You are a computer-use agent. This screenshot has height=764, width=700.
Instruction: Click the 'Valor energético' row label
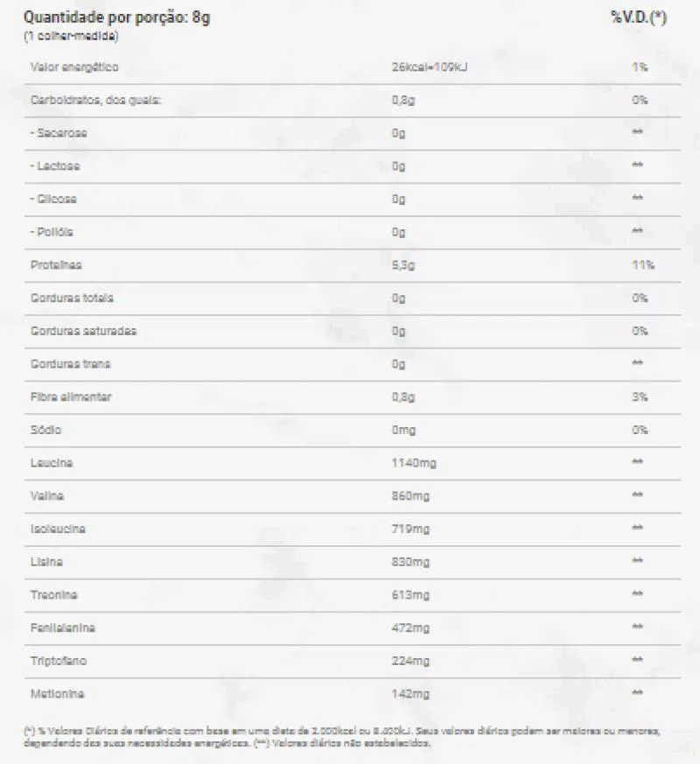74,67
